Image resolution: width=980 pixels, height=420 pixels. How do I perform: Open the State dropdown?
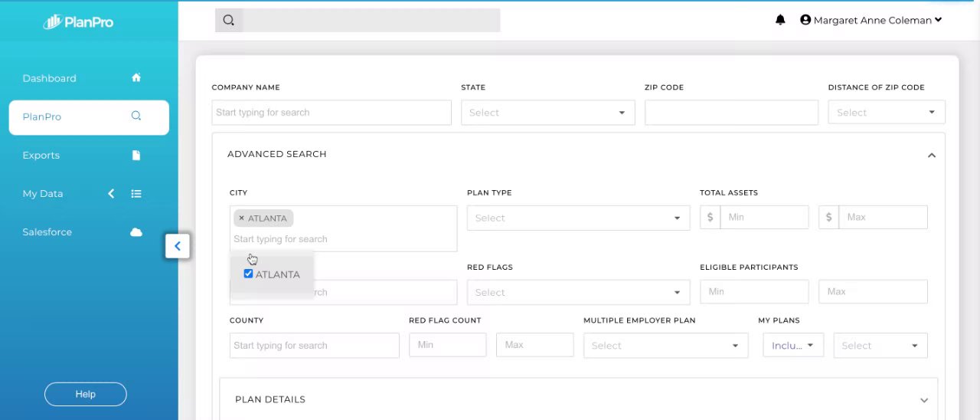click(x=547, y=113)
